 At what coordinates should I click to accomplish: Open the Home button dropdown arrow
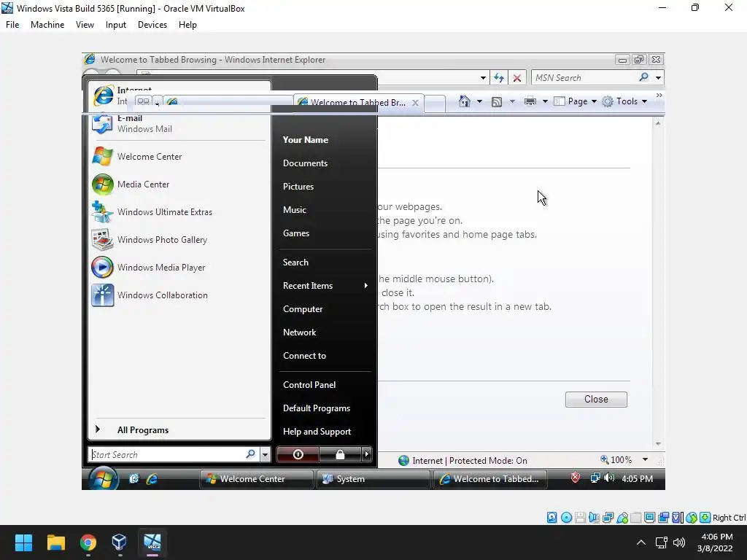point(479,101)
